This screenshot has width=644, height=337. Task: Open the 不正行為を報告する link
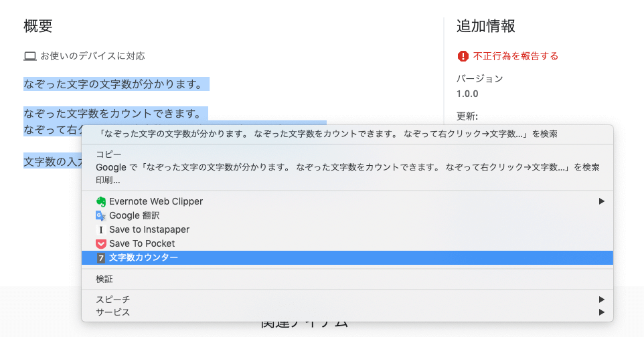515,55
